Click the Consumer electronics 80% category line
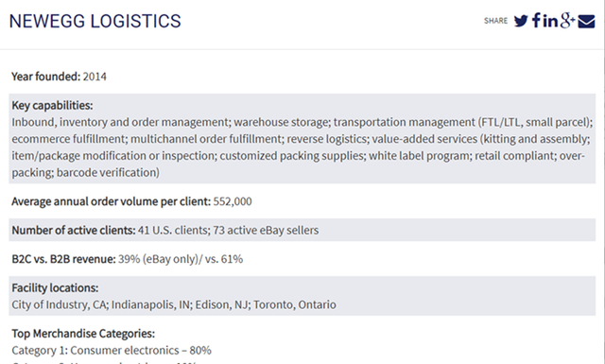Screen dimensions: 605x364 [x=112, y=350]
